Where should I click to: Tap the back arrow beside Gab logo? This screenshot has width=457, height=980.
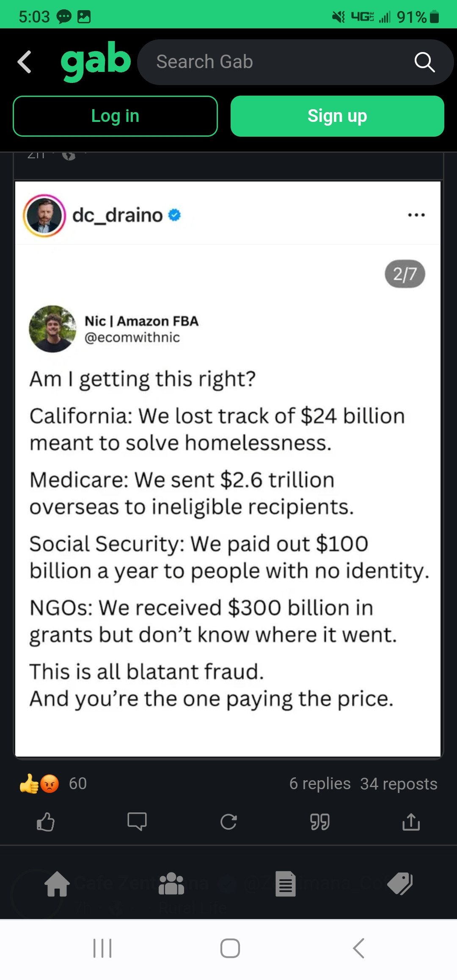tap(25, 62)
